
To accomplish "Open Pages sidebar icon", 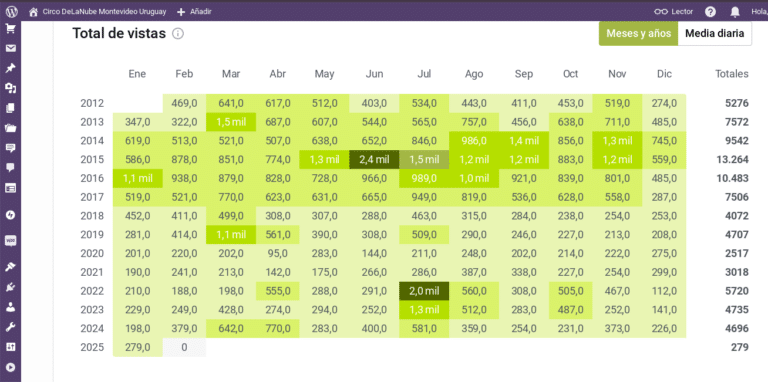I will (10, 108).
